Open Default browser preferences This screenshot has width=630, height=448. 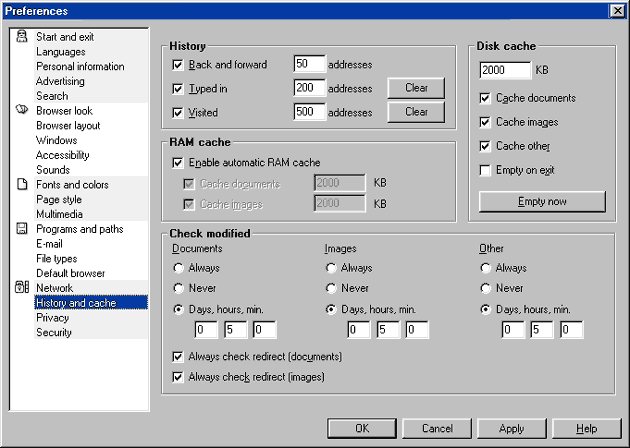click(70, 273)
